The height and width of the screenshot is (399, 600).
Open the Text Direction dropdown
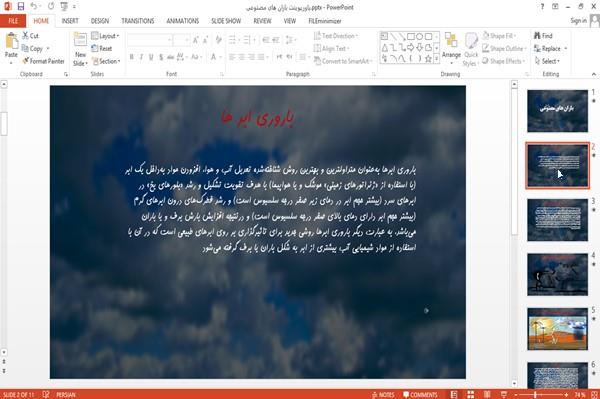336,36
